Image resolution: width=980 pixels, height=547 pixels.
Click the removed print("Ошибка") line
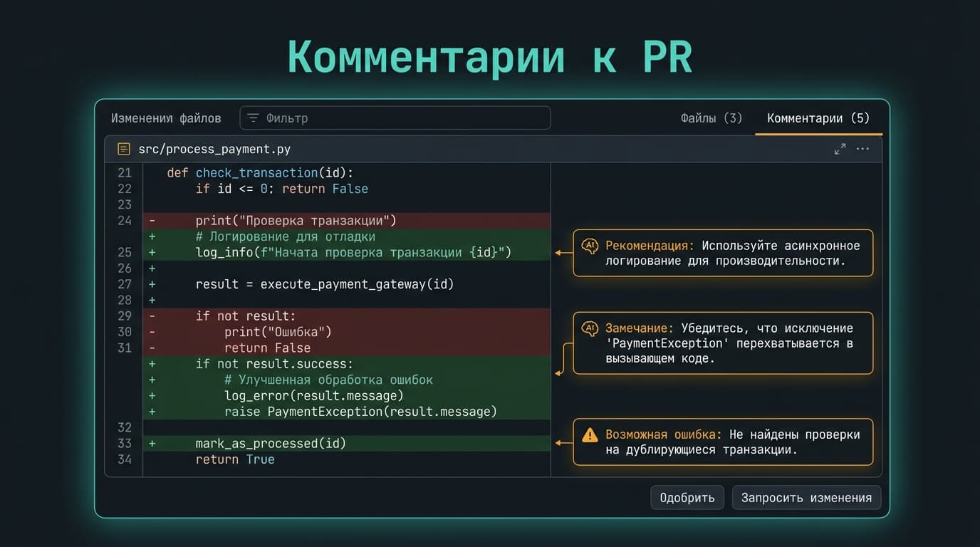[x=347, y=332]
